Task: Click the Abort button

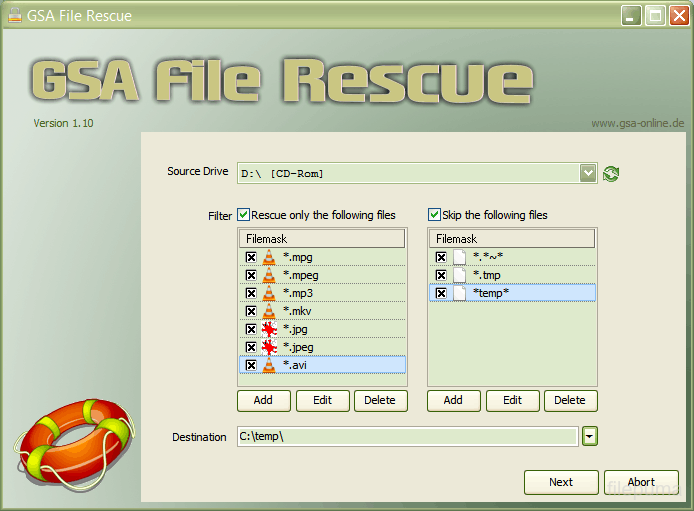Action: [641, 482]
